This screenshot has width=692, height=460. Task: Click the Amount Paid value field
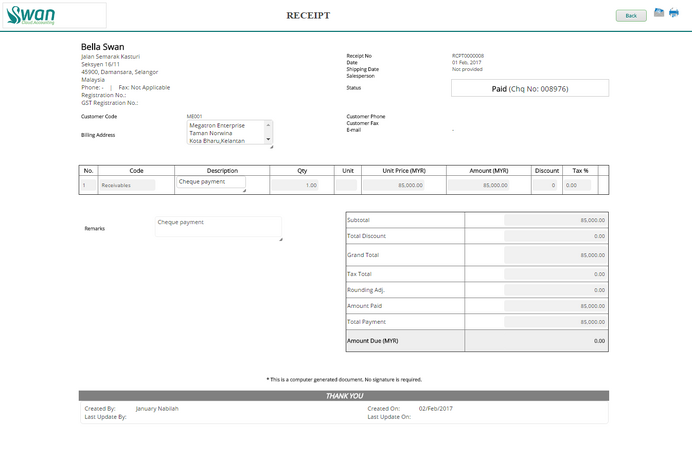pos(555,305)
